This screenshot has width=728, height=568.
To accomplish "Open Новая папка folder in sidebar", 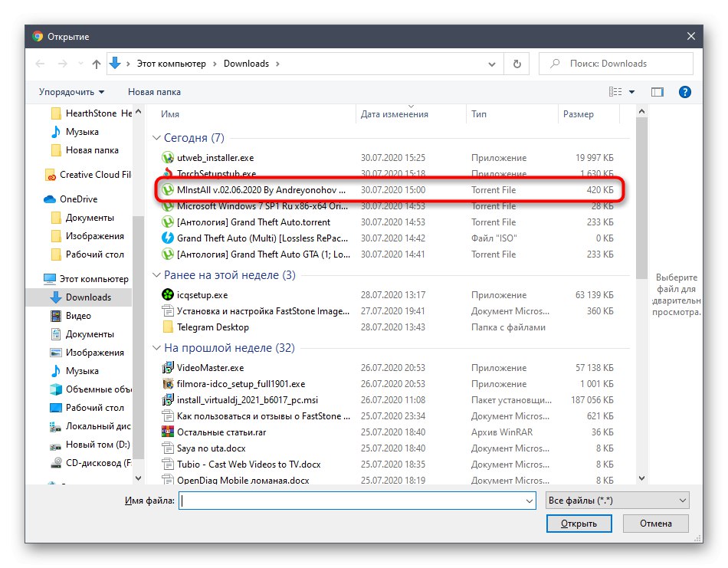I will tap(84, 150).
